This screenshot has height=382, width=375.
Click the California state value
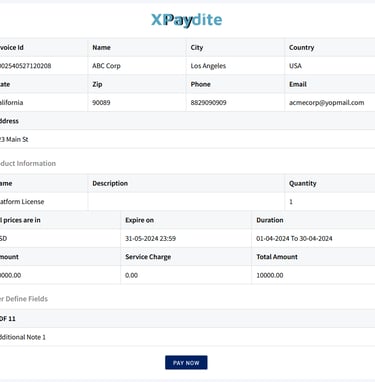11,102
